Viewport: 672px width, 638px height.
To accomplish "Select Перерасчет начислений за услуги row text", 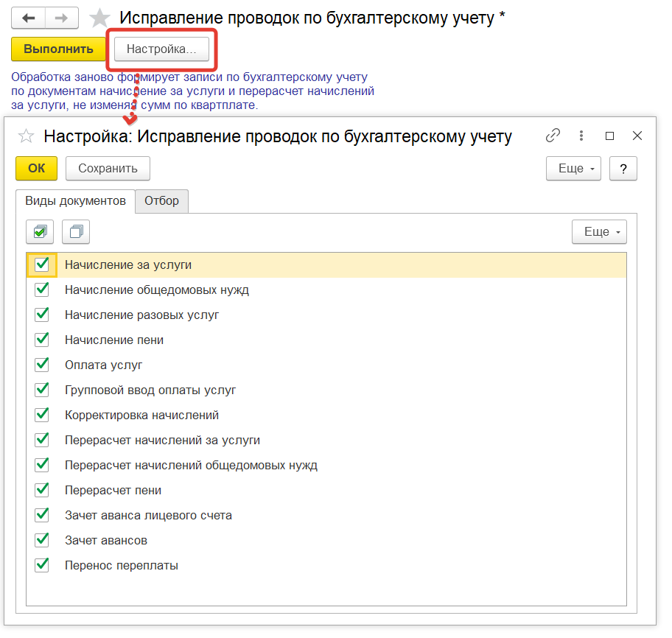I will pos(162,440).
